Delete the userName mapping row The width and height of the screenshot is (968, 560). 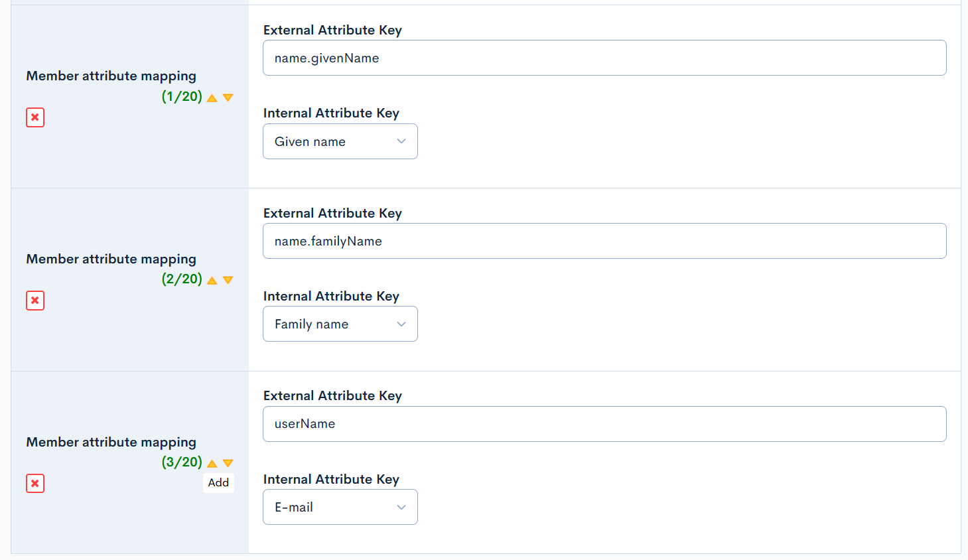[x=35, y=484]
